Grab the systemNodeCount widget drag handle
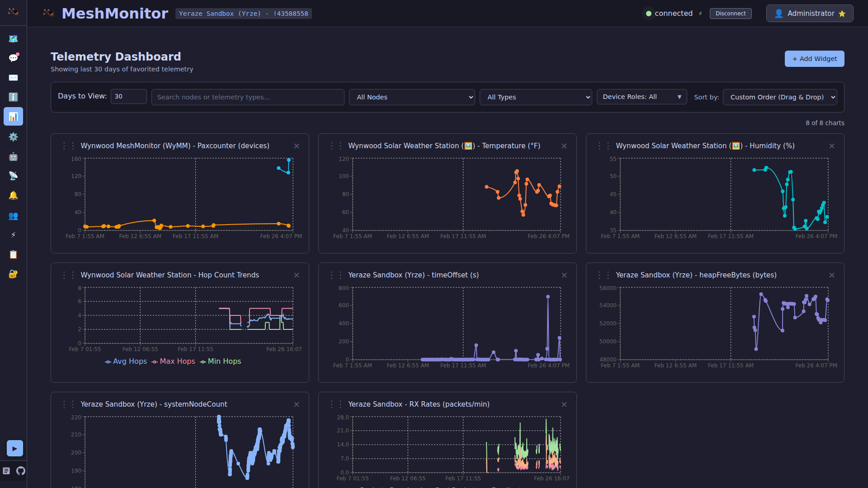Viewport: 868px width, 488px height. tap(68, 404)
